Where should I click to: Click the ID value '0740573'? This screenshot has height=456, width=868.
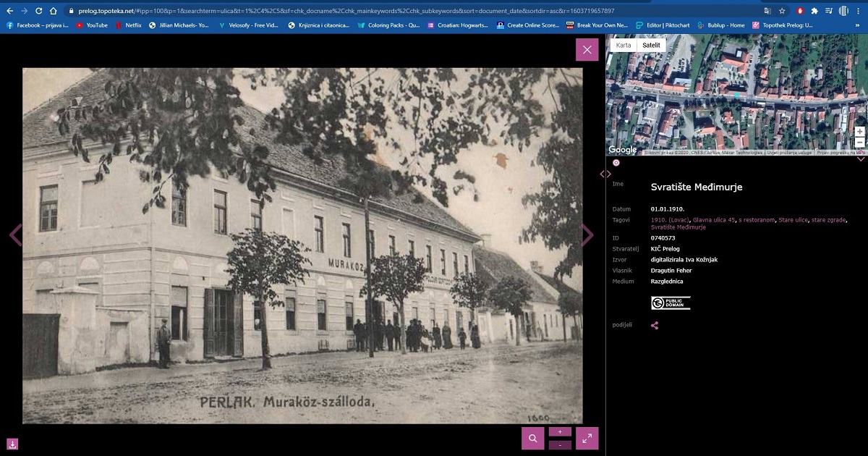pos(663,238)
